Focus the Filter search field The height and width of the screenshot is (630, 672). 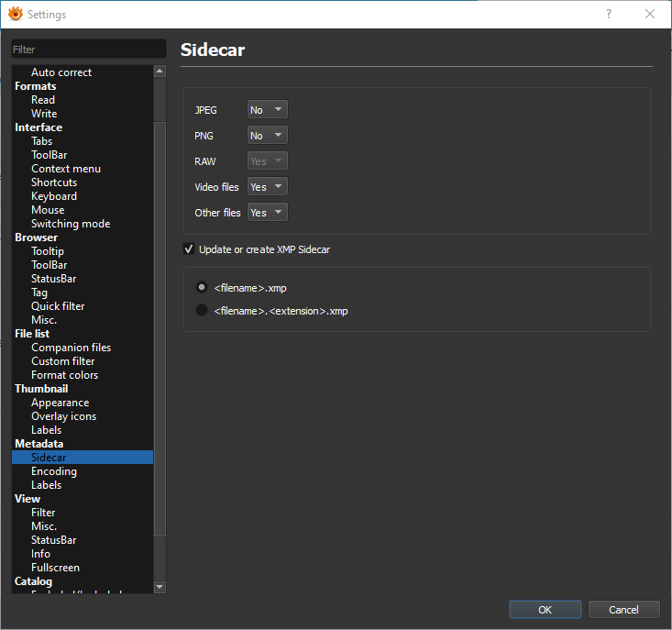89,50
